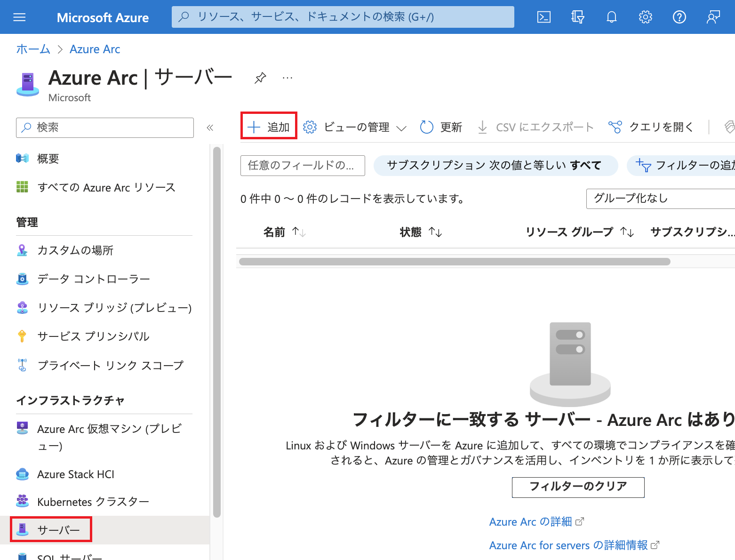The width and height of the screenshot is (735, 560).
Task: Open Cloud Shell from the top bar
Action: pyautogui.click(x=544, y=17)
